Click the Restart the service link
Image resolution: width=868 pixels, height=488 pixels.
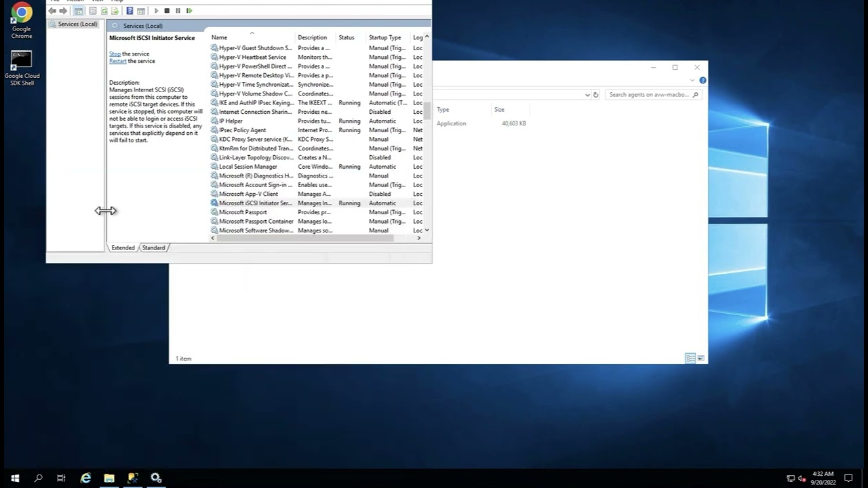click(118, 61)
